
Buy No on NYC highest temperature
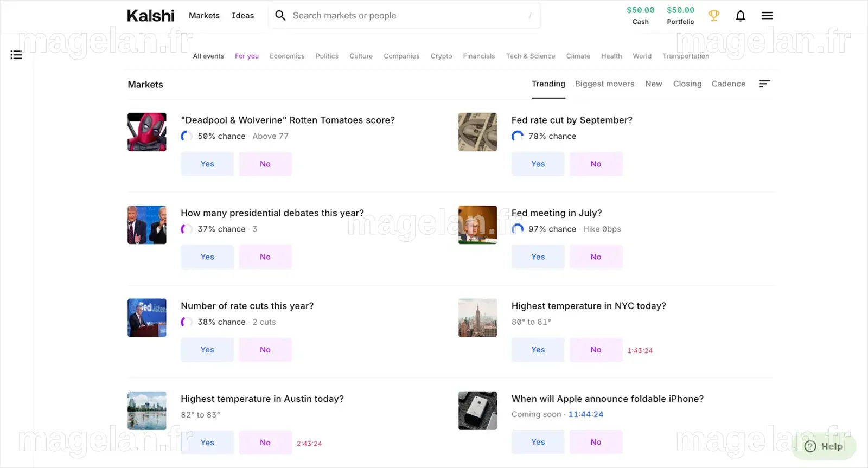[596, 350]
